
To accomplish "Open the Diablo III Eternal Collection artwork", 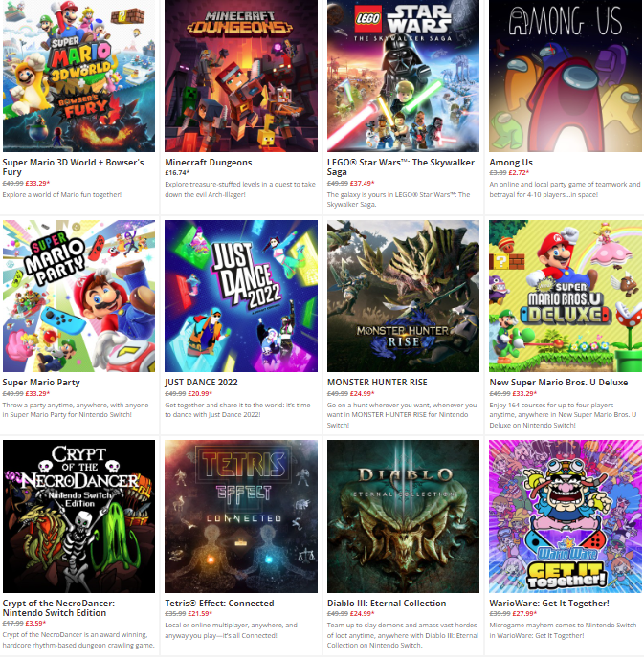I will point(403,516).
